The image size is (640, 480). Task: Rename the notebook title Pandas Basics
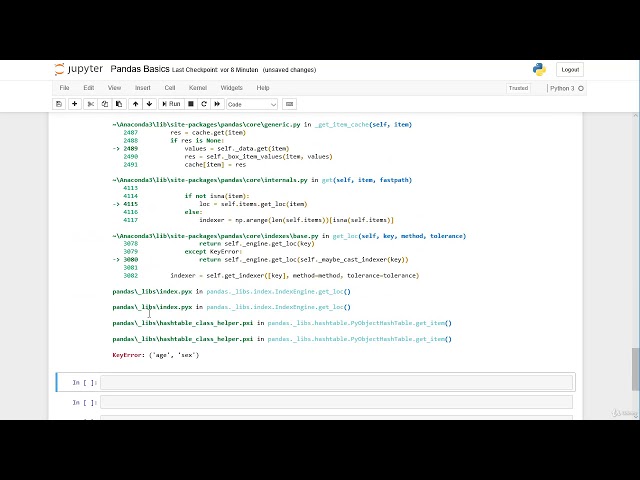coord(139,70)
